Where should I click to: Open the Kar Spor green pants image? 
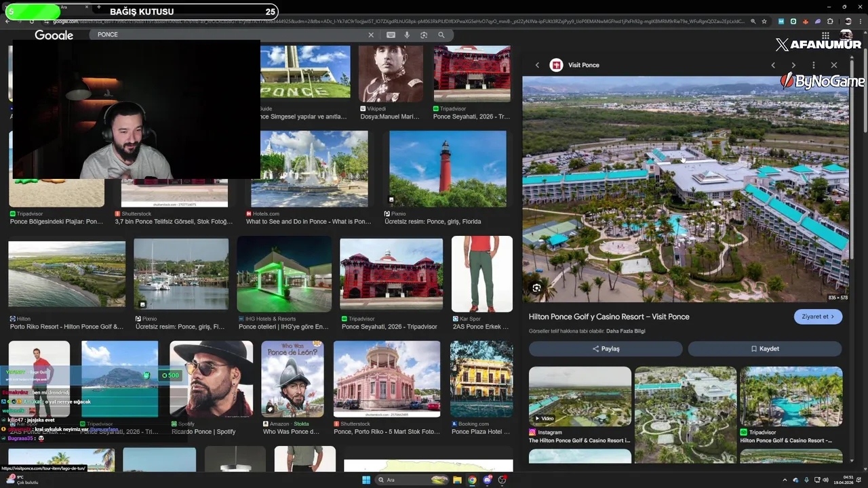pyautogui.click(x=482, y=274)
